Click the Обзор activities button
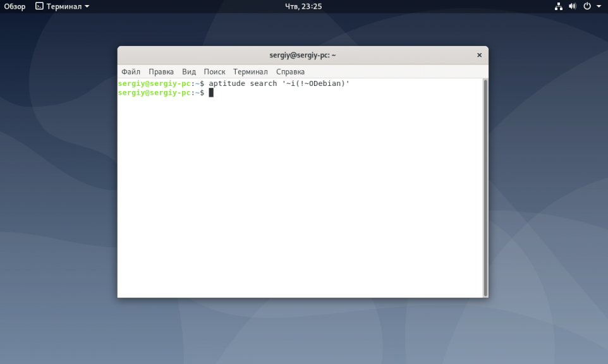 tap(15, 6)
